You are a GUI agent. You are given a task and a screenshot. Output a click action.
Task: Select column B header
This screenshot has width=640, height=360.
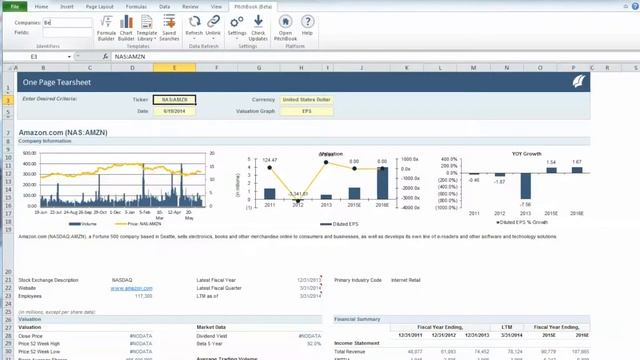[x=43, y=68]
